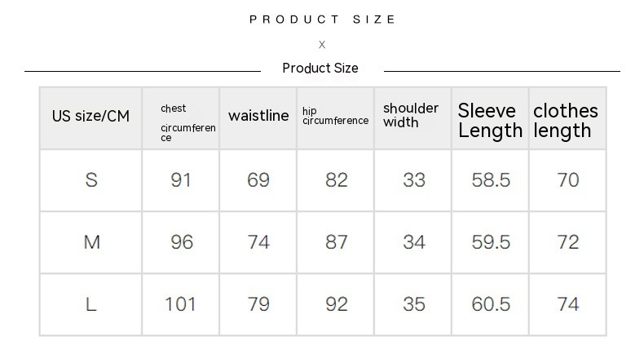Select the M size row label

tap(91, 242)
